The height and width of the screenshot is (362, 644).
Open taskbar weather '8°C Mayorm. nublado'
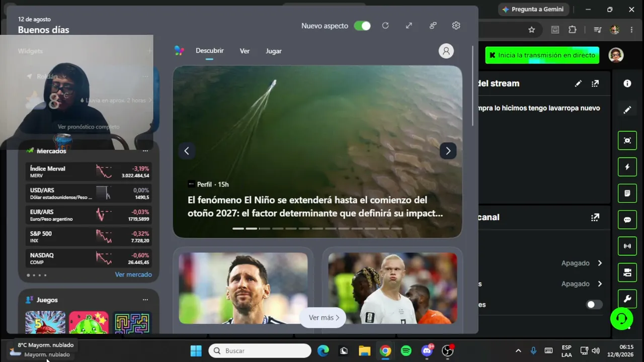40,350
